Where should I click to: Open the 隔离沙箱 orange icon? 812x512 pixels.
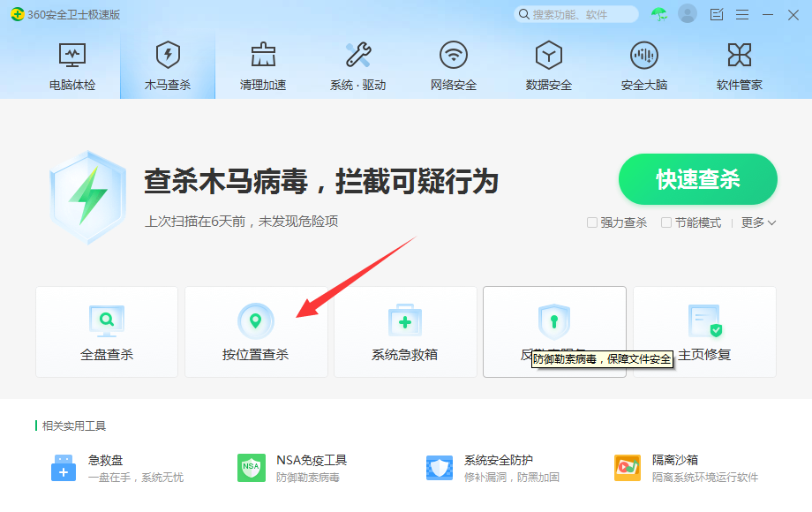628,468
